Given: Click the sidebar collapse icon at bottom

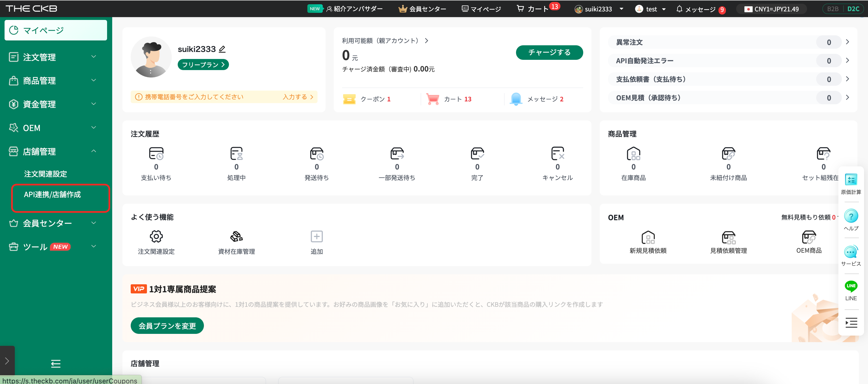Looking at the screenshot, I should tap(56, 363).
